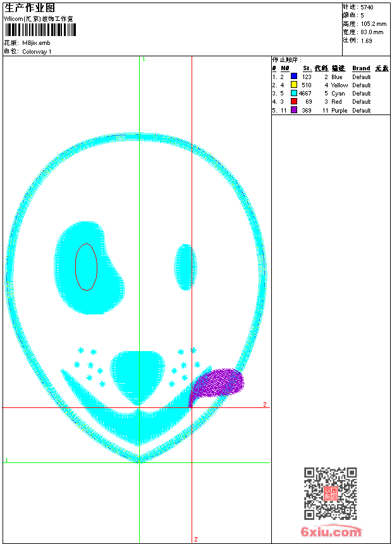Click red guide label '2' at right edge
This screenshot has width=392, height=544.
[265, 405]
